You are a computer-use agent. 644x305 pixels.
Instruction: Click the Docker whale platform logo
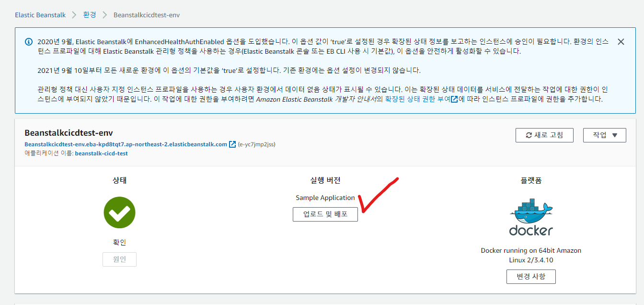pos(531,216)
